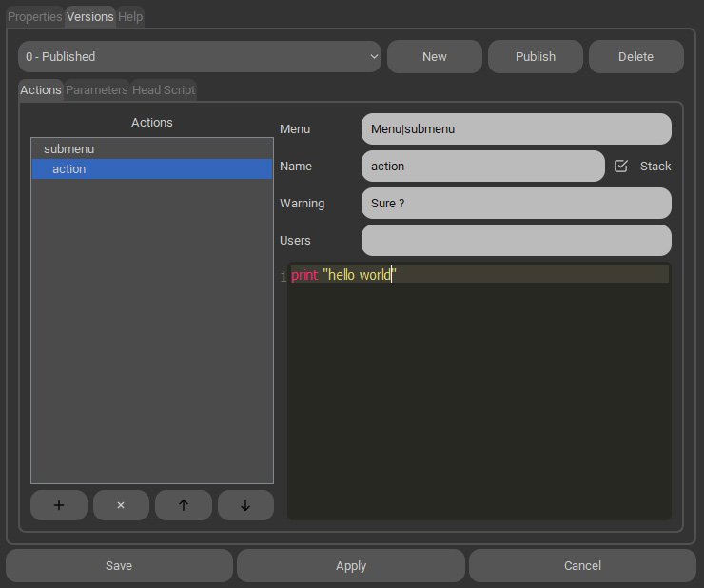
Task: Select the submenu item in Actions tree
Action: [69, 149]
